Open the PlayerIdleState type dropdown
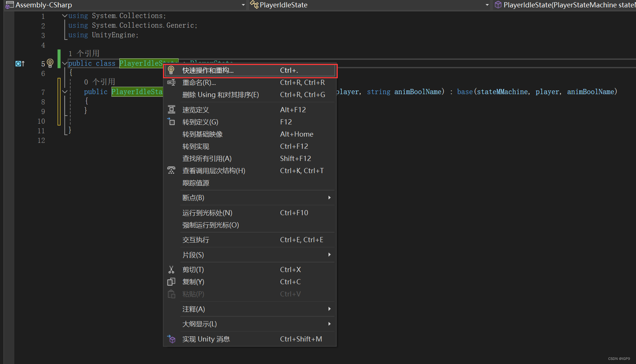636x364 pixels. pos(487,5)
